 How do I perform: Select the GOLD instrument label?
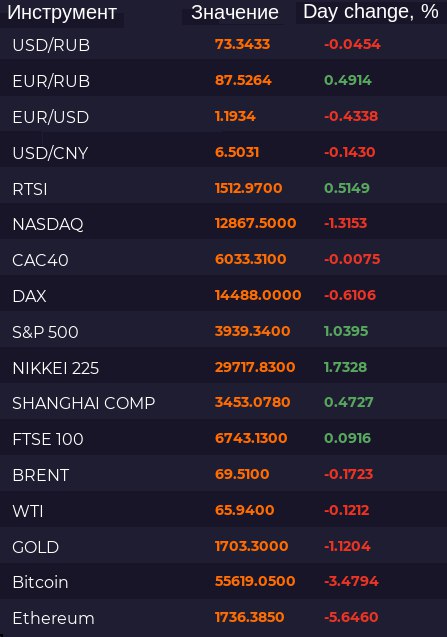tap(36, 547)
